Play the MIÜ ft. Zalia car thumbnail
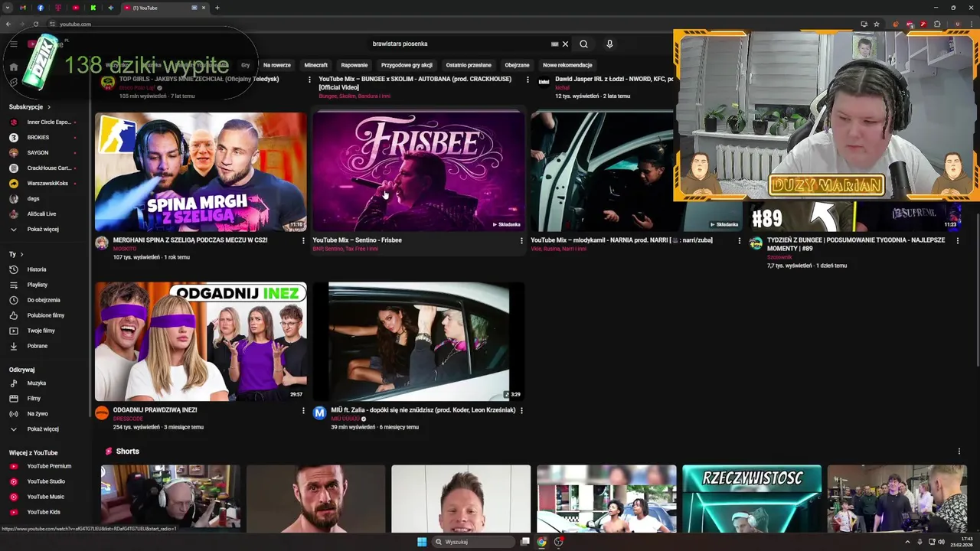The image size is (980, 551). pyautogui.click(x=419, y=341)
